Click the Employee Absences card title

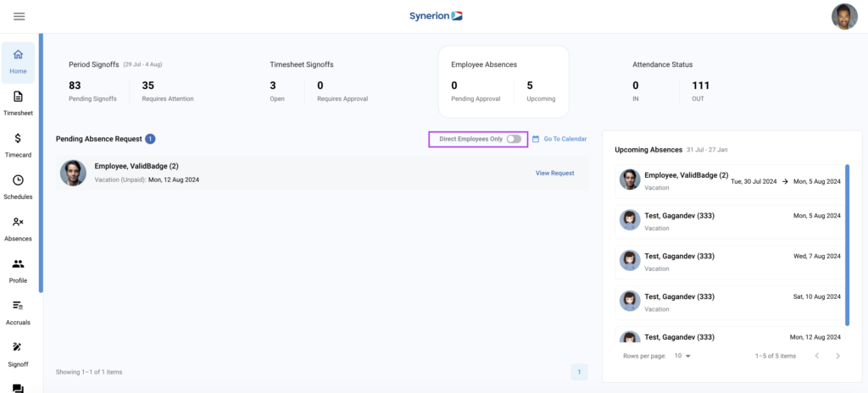pyautogui.click(x=484, y=64)
